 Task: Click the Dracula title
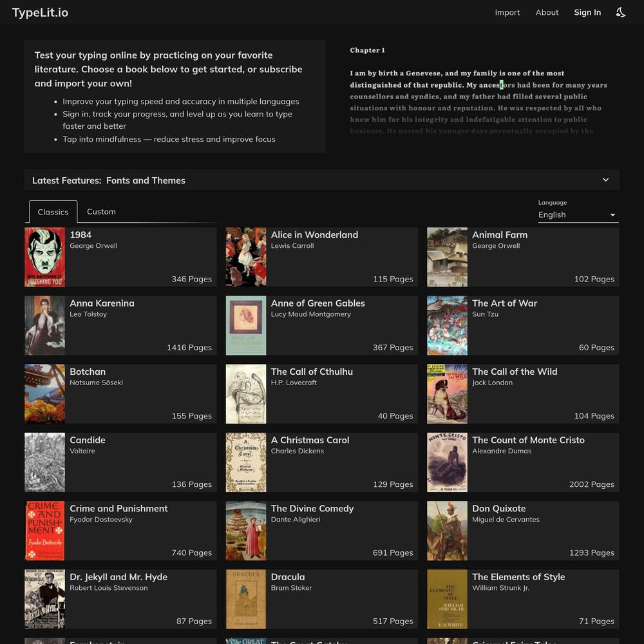(287, 577)
